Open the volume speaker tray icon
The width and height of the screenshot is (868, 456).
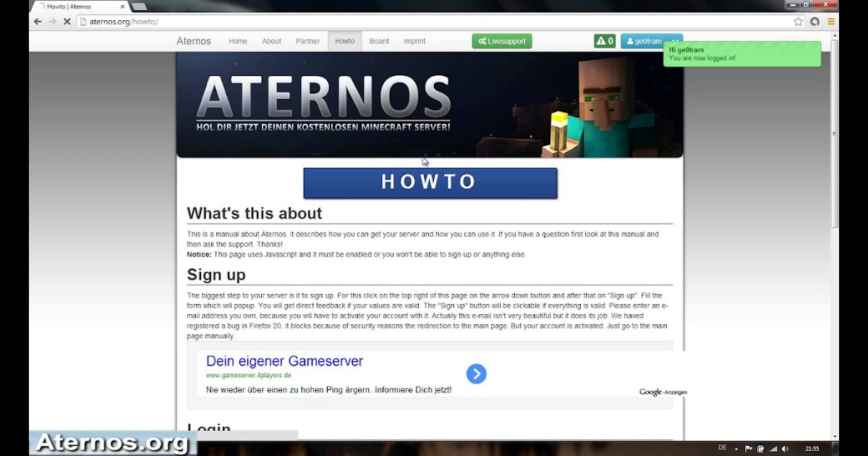coord(785,449)
